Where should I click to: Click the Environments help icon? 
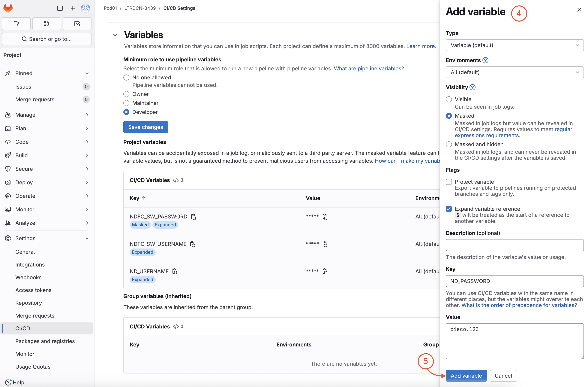pos(485,60)
